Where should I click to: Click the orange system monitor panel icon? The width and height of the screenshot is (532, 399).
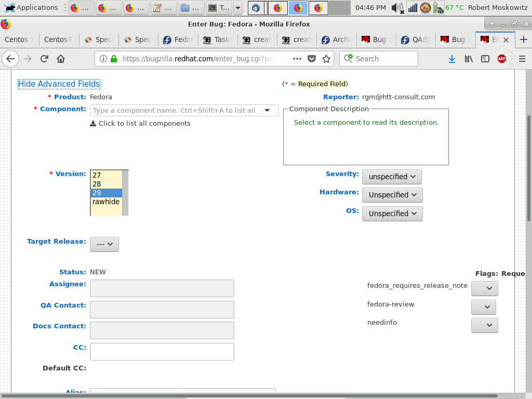pos(425,7)
